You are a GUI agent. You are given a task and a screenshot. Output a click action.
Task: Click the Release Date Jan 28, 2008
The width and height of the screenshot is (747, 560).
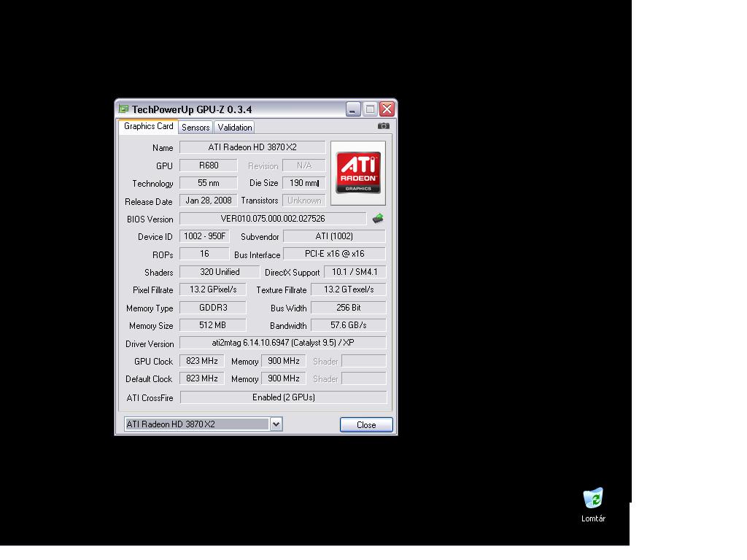click(x=208, y=201)
